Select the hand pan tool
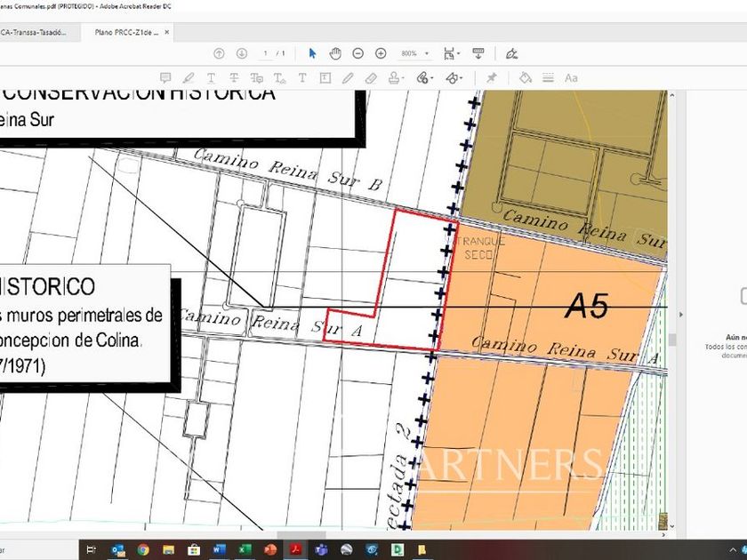 [x=335, y=53]
